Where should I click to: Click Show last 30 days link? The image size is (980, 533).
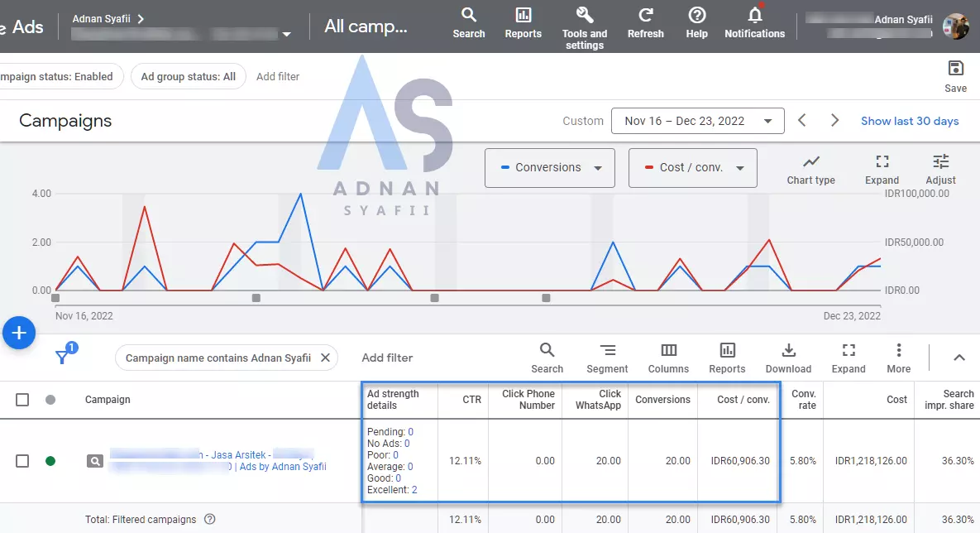[x=910, y=121]
